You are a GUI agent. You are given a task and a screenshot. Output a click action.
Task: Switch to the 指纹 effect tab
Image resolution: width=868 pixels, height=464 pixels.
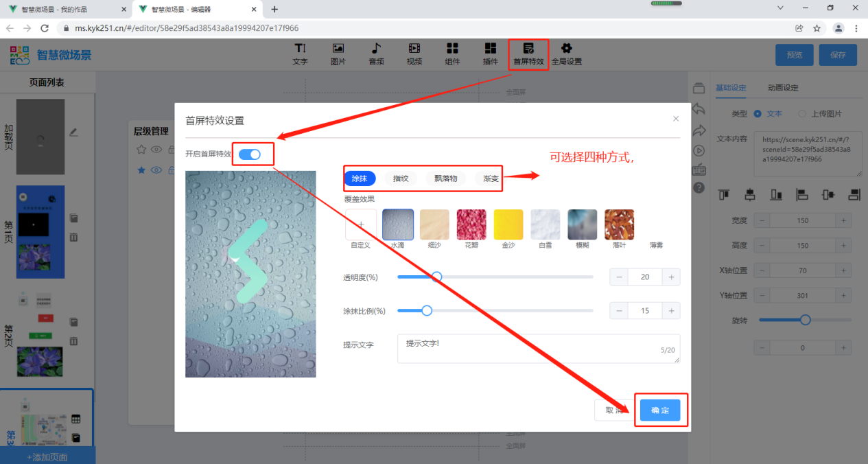click(x=401, y=178)
